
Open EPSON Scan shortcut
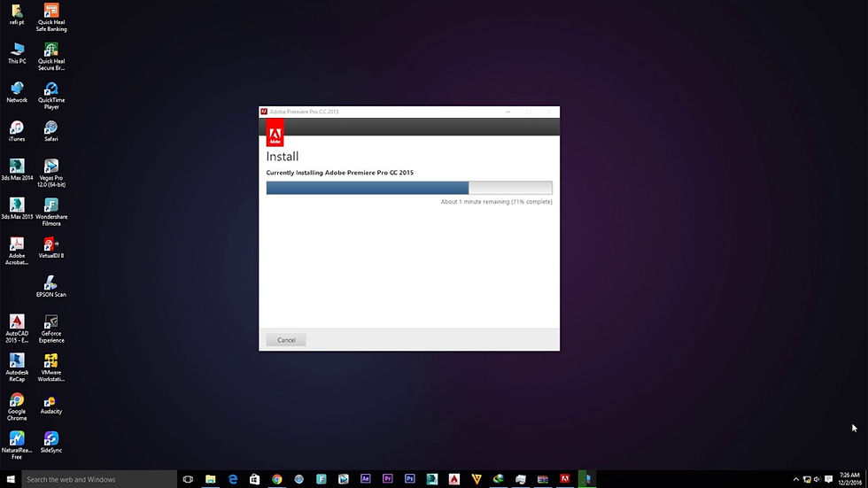tap(51, 286)
